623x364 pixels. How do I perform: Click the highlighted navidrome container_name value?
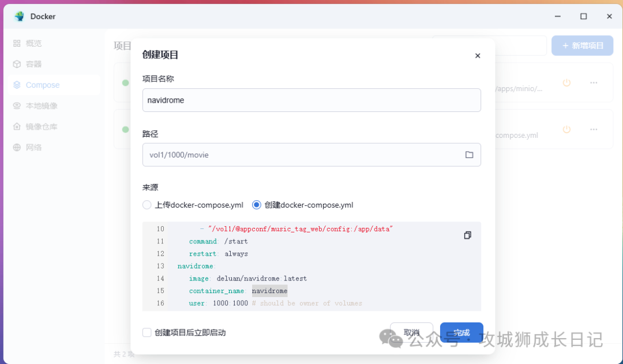click(x=269, y=291)
